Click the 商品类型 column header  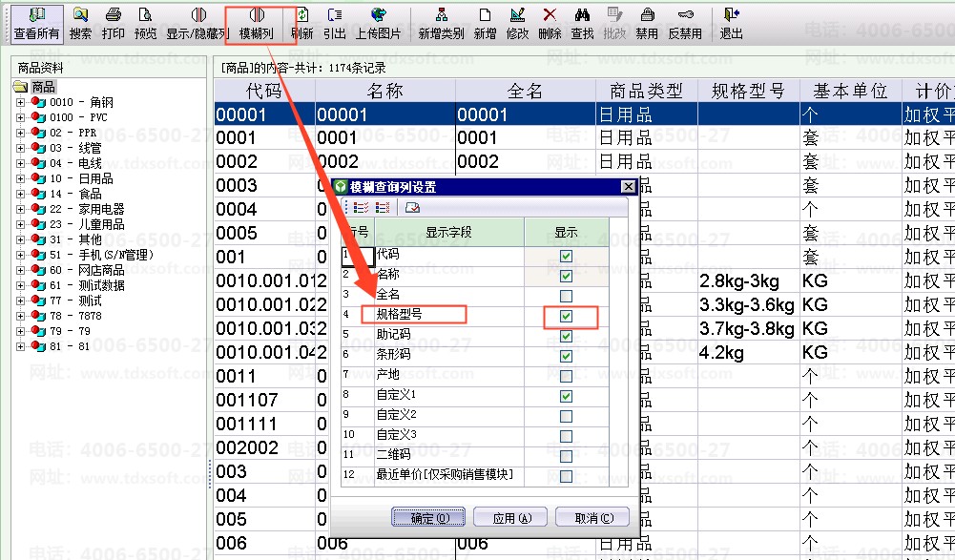click(x=646, y=91)
